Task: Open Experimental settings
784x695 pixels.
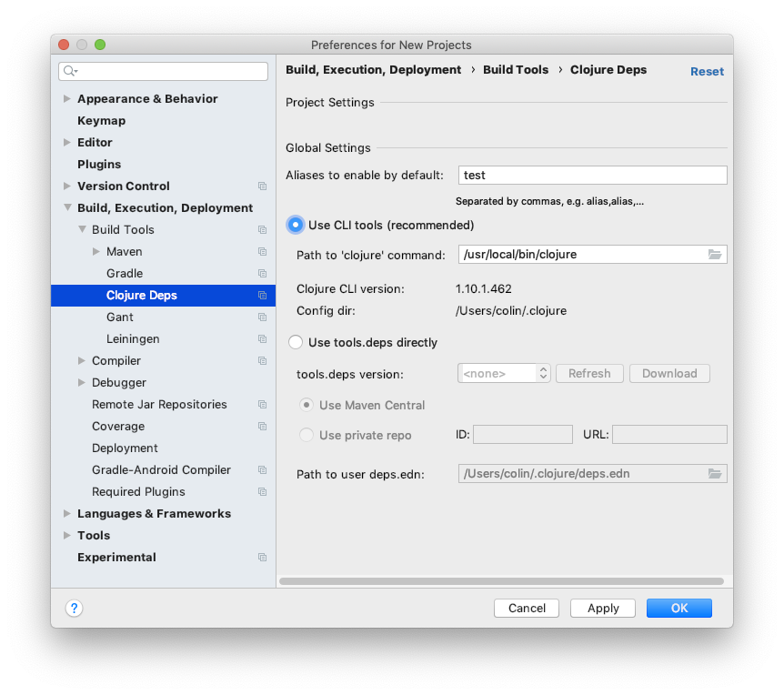Action: pyautogui.click(x=116, y=557)
